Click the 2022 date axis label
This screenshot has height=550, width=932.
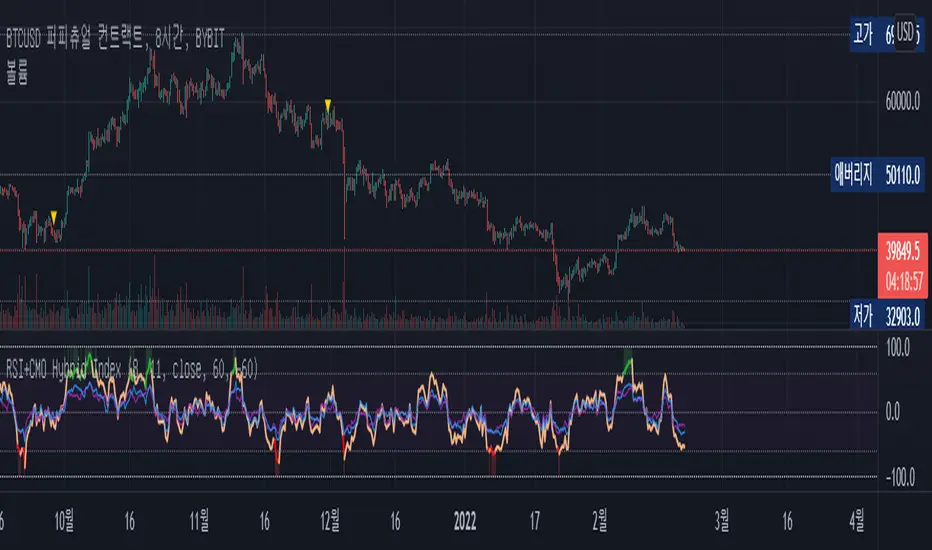[465, 521]
